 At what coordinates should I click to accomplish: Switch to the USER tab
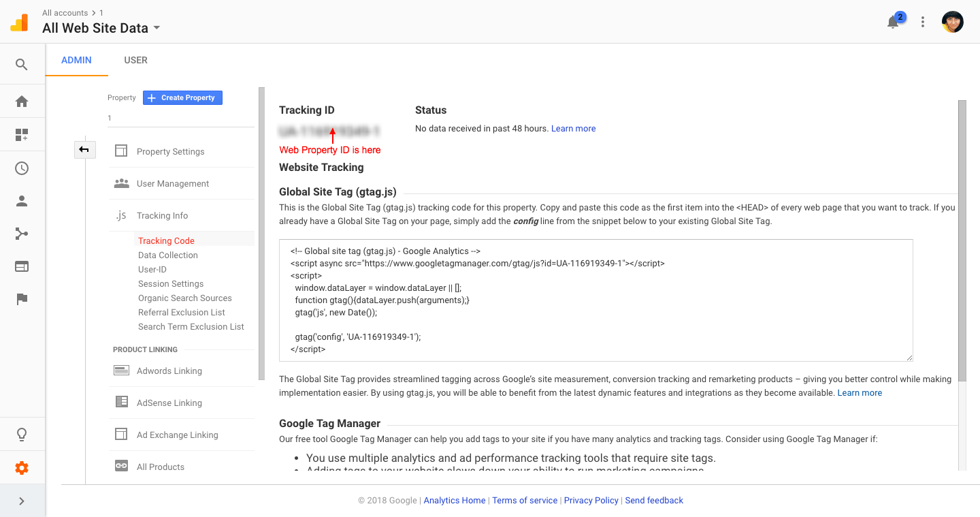coord(135,60)
